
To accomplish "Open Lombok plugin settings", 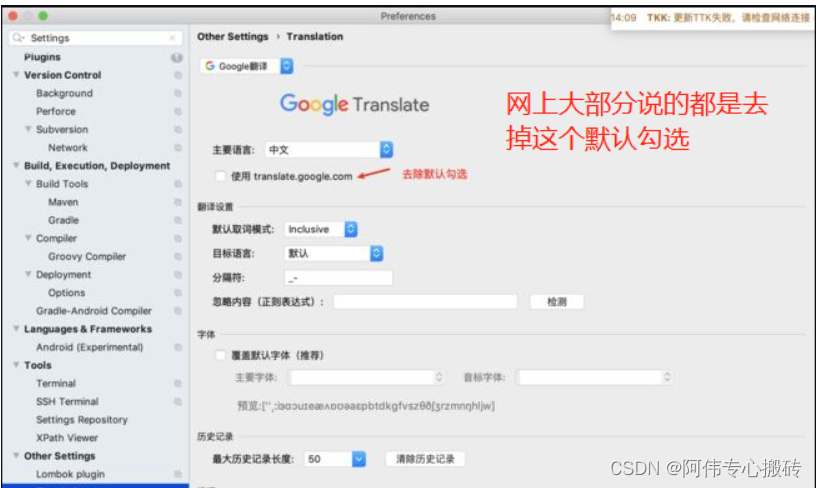I will [x=70, y=474].
